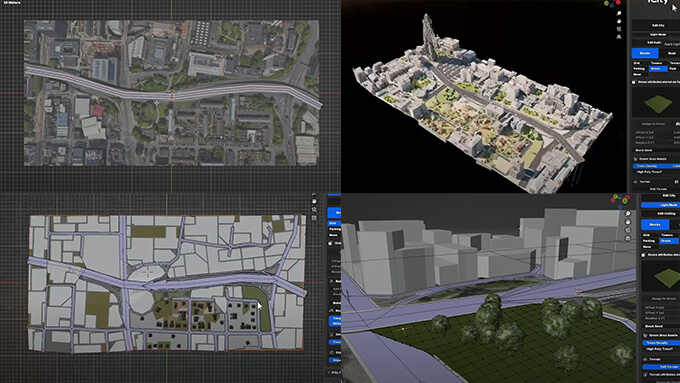The width and height of the screenshot is (680, 383).
Task: Click Edit Terrain button in lower-right panel
Action: coord(660,367)
